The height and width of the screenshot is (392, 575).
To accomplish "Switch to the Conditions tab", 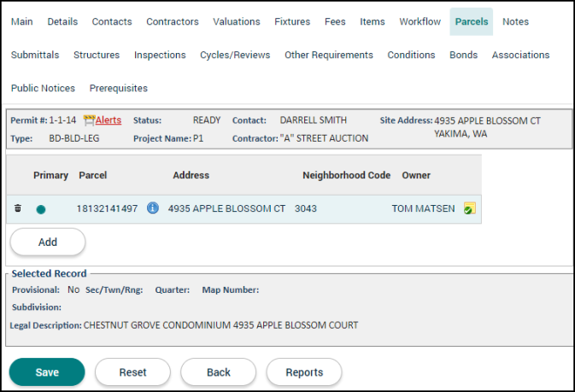I will click(x=411, y=55).
